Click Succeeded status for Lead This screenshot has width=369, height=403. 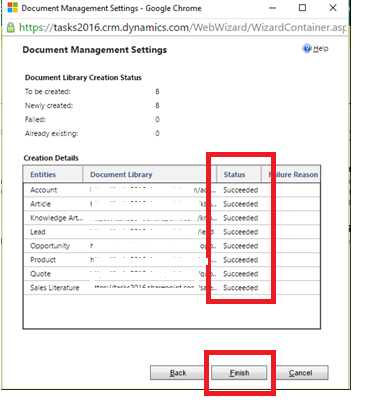241,232
